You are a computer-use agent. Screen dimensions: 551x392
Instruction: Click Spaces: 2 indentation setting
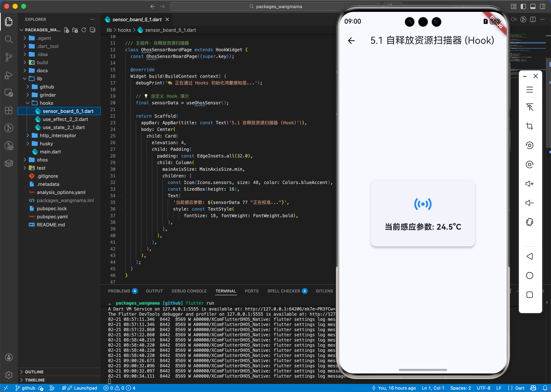tap(460, 388)
